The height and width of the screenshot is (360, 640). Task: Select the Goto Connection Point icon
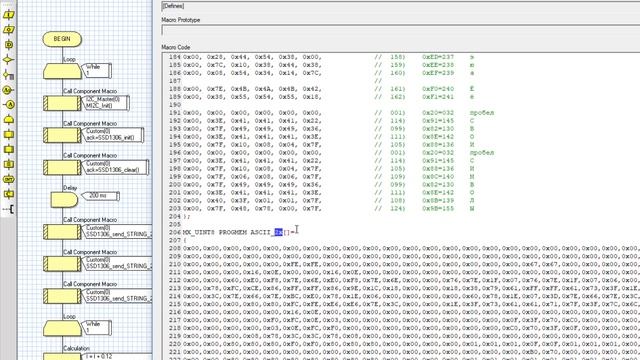[8, 104]
